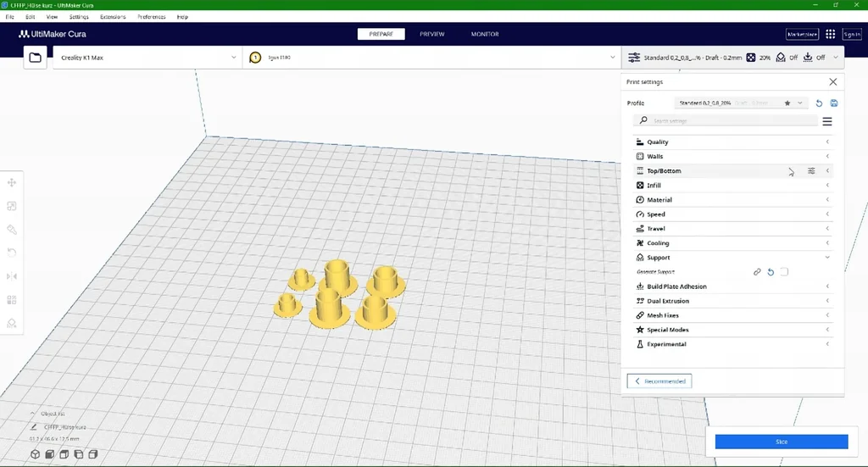Click the blue Slice button
868x467 pixels.
[x=781, y=442]
